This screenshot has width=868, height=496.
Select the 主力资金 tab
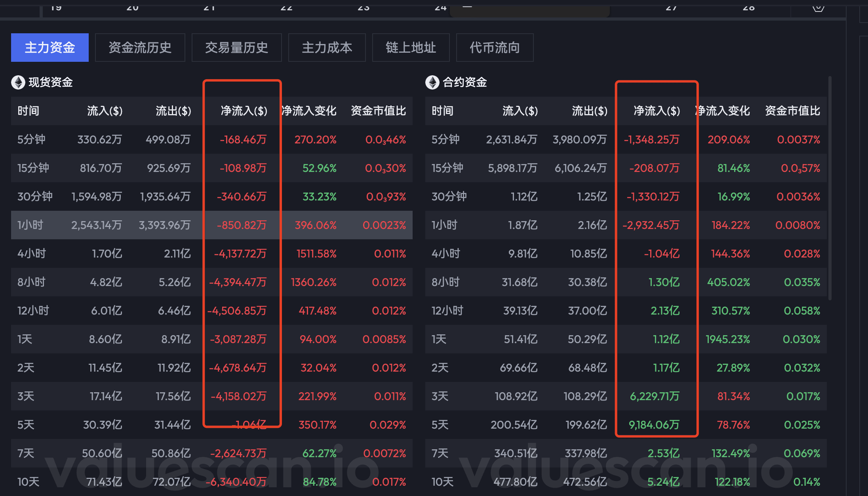[x=49, y=48]
